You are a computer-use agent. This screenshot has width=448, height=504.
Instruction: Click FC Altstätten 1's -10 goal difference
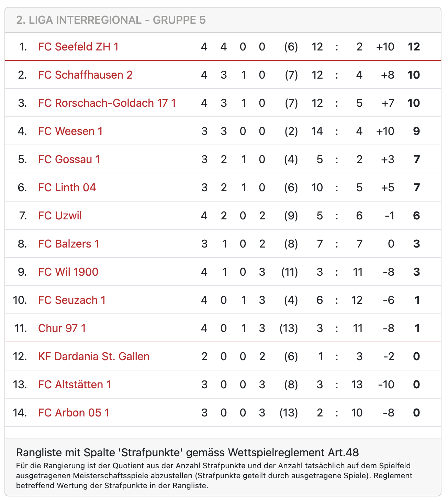[x=386, y=385]
